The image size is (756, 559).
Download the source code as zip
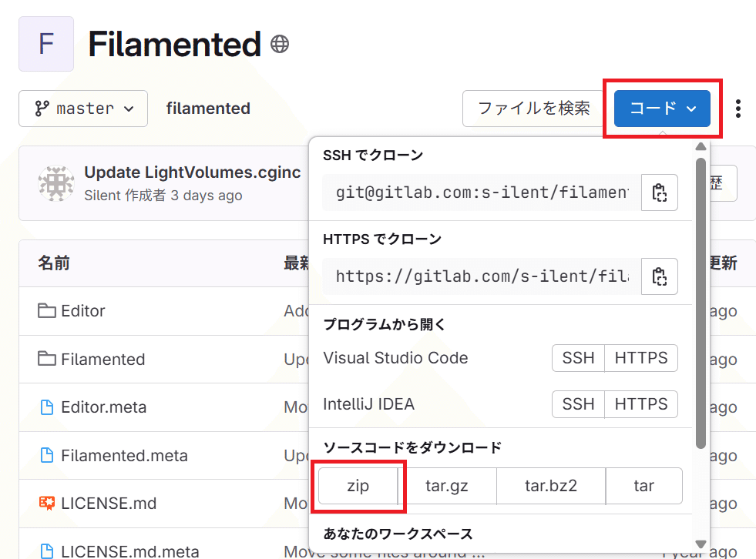pyautogui.click(x=359, y=486)
